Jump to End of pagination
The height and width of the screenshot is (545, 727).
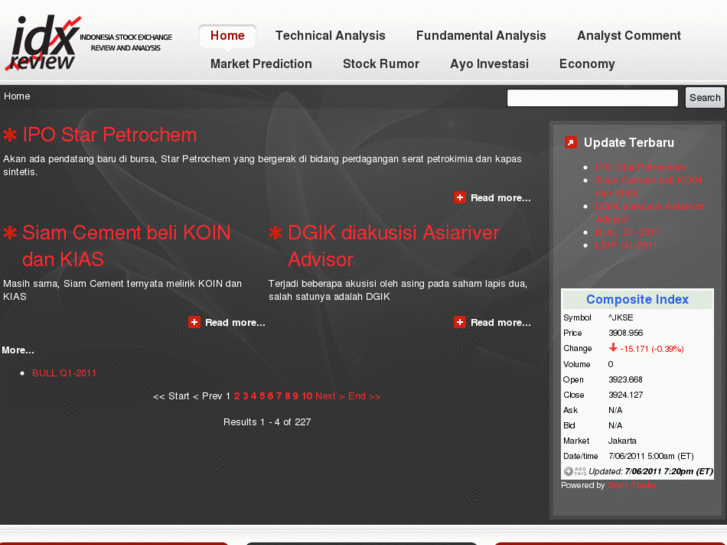[x=364, y=396]
